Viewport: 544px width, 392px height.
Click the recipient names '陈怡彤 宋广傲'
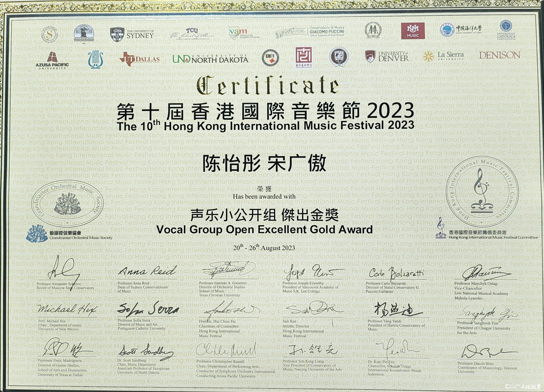click(265, 163)
